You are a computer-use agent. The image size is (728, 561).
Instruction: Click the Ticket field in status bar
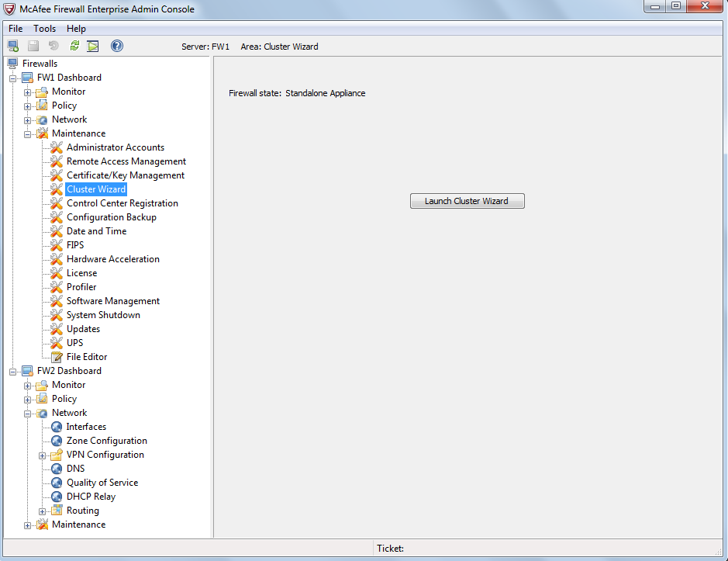(x=547, y=549)
